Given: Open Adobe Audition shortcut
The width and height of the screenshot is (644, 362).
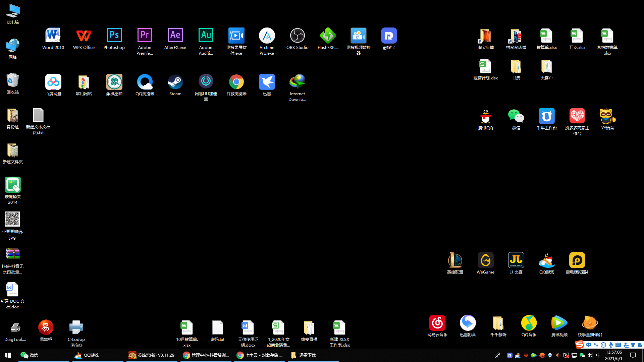Looking at the screenshot, I should coord(206,41).
